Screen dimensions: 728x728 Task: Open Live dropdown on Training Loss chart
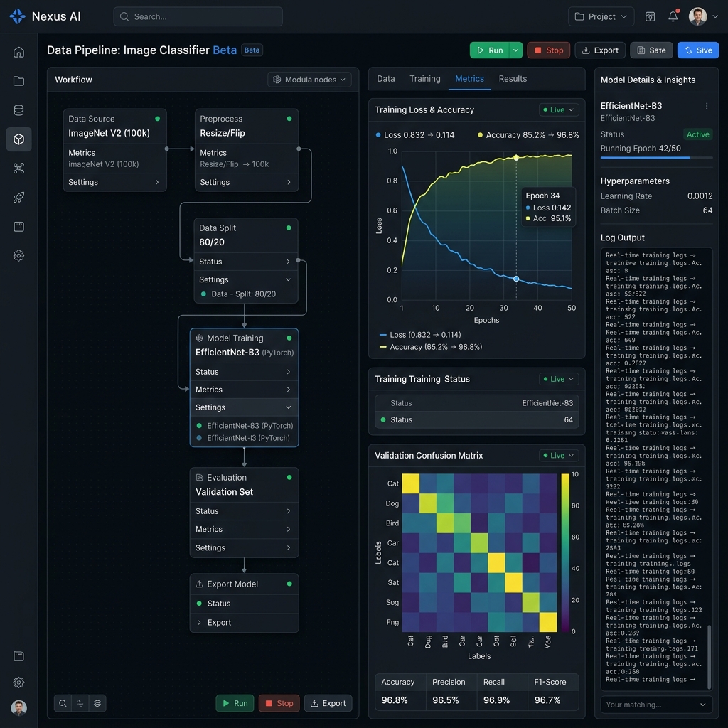[x=559, y=110]
